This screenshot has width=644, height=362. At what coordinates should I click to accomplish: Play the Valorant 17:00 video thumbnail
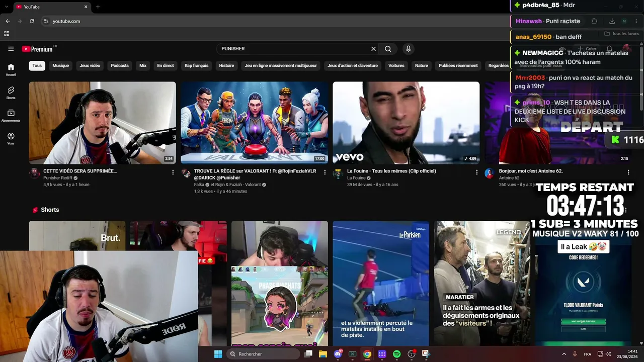tap(255, 123)
